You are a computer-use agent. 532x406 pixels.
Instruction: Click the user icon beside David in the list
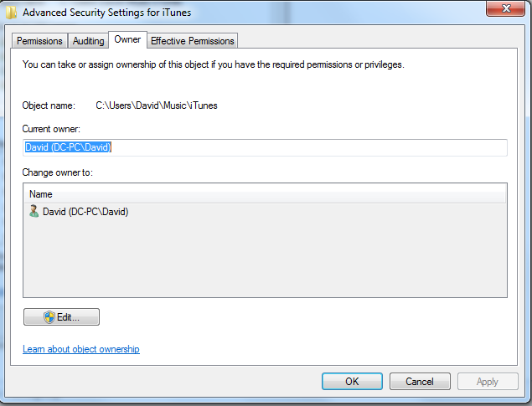click(34, 212)
